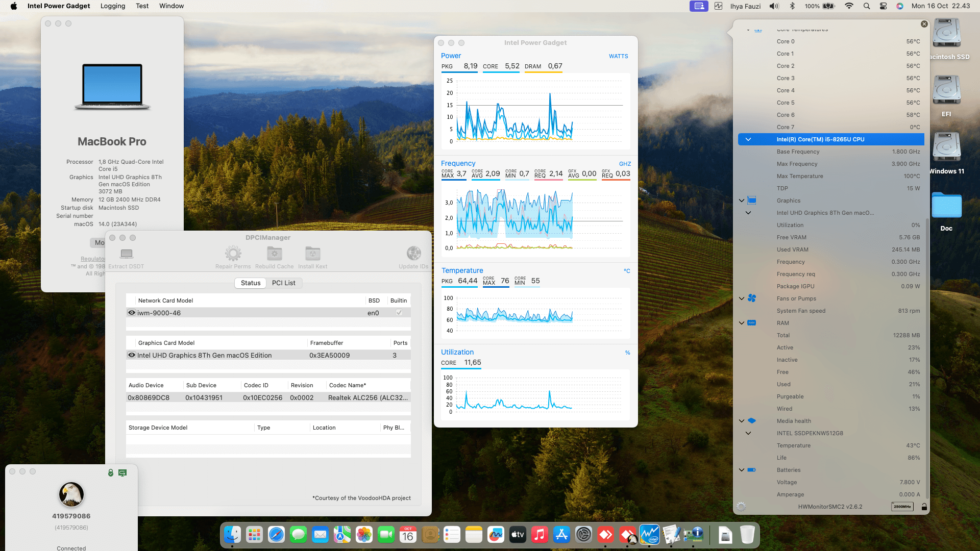Open the Window menu
Screen dimensions: 980x551
tap(171, 6)
